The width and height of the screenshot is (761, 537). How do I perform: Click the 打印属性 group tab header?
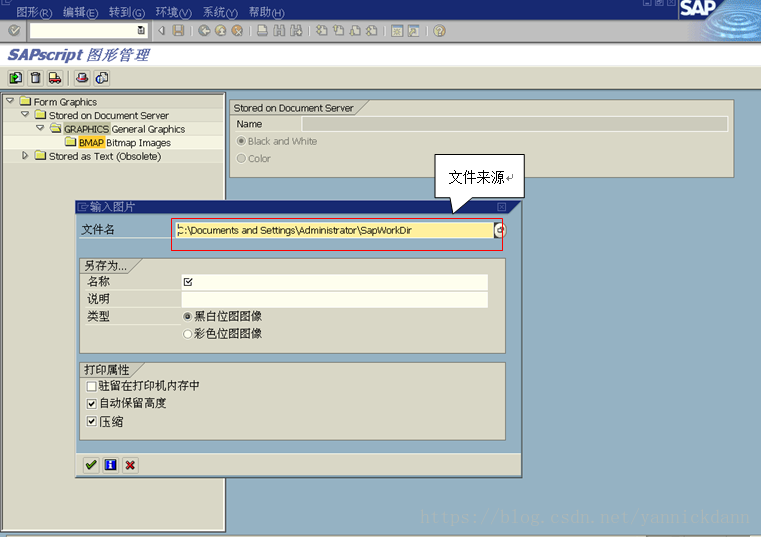(107, 370)
